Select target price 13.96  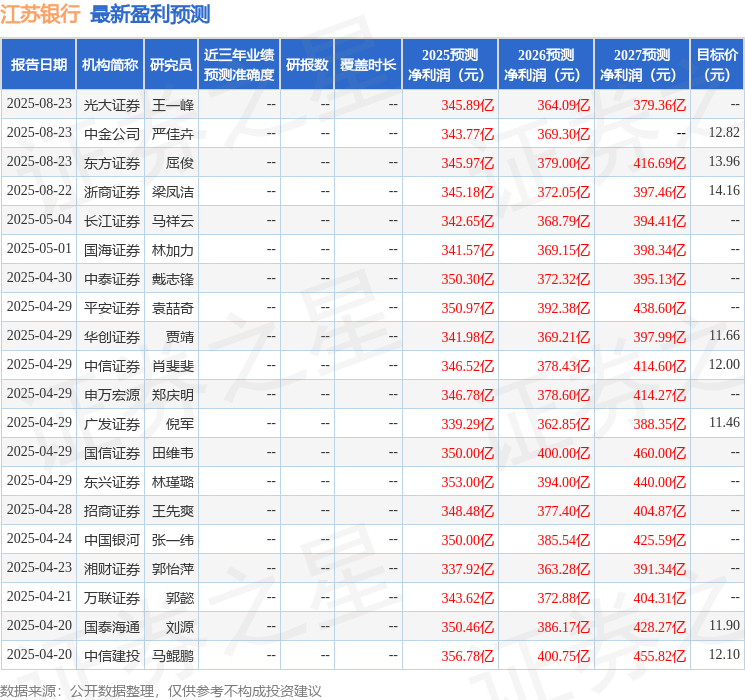click(724, 161)
